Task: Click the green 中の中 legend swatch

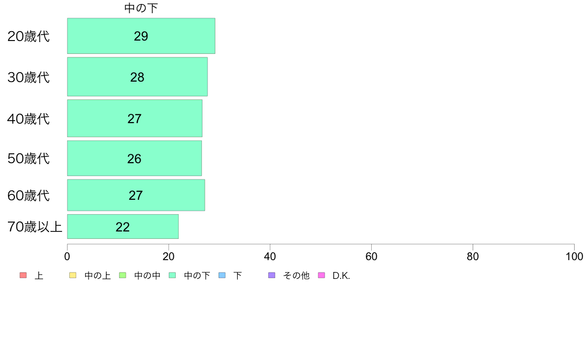Action: pos(123,275)
